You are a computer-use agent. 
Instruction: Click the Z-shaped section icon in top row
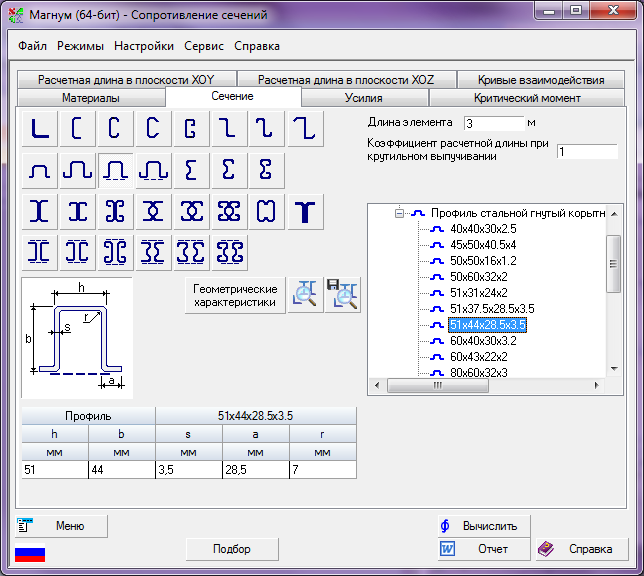click(229, 129)
